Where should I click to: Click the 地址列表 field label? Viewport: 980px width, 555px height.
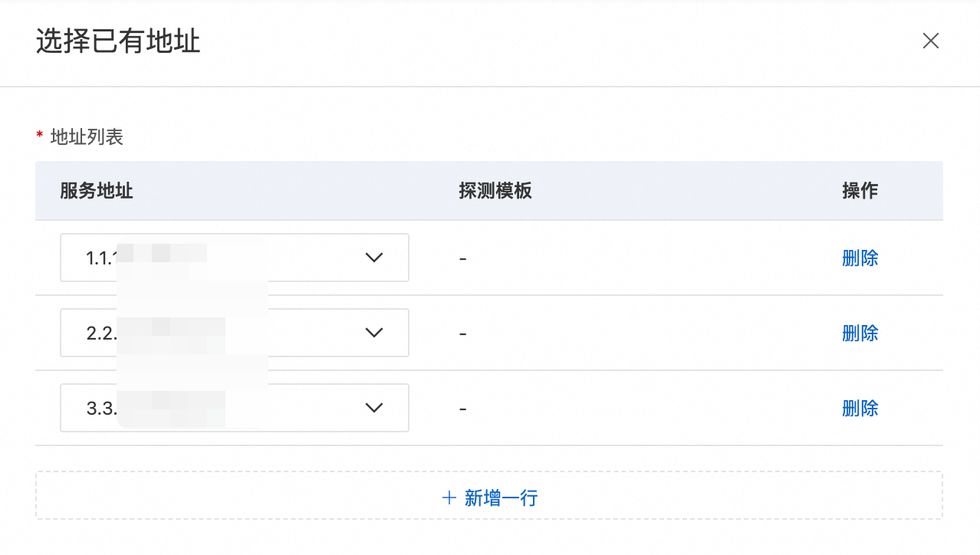pyautogui.click(x=87, y=137)
